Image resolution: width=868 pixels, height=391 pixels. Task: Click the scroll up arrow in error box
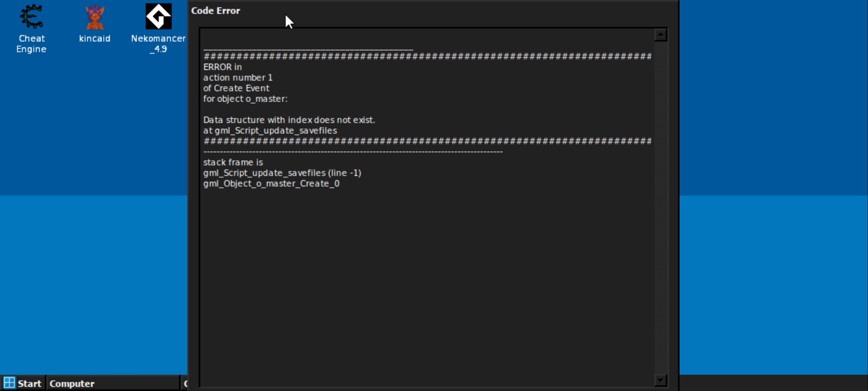coord(660,35)
